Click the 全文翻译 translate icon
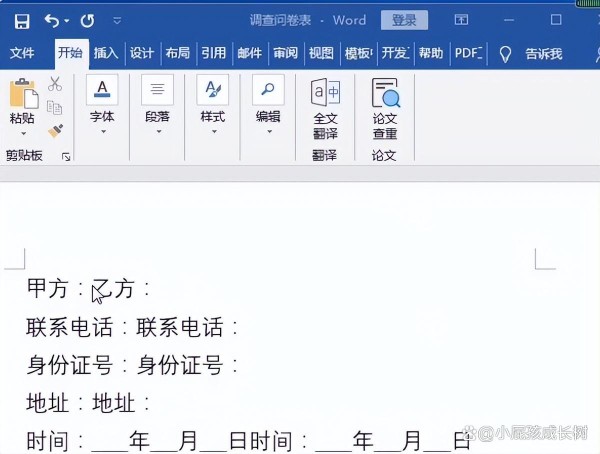Image resolution: width=600 pixels, height=454 pixels. click(325, 93)
